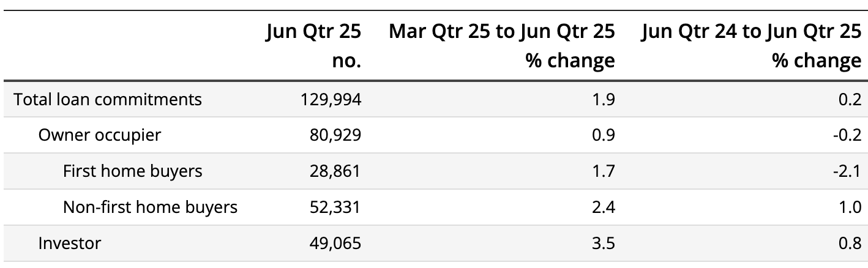Click the 49,065 investor value
Screen dimensions: 868x268
(335, 244)
